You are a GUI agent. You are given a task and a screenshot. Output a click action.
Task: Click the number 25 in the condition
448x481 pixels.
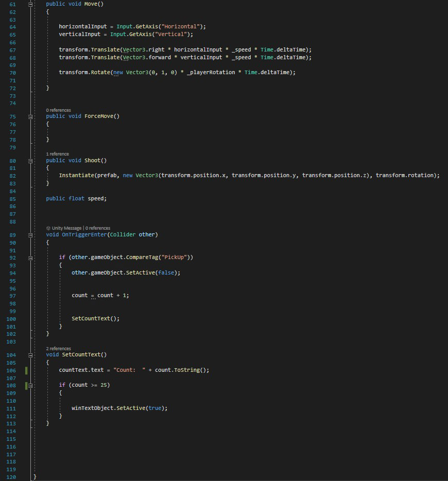(x=104, y=385)
